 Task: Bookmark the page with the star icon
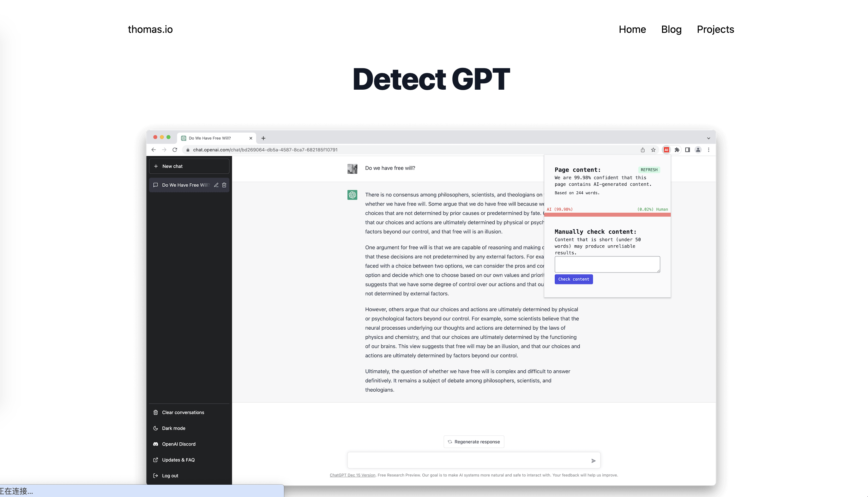653,149
